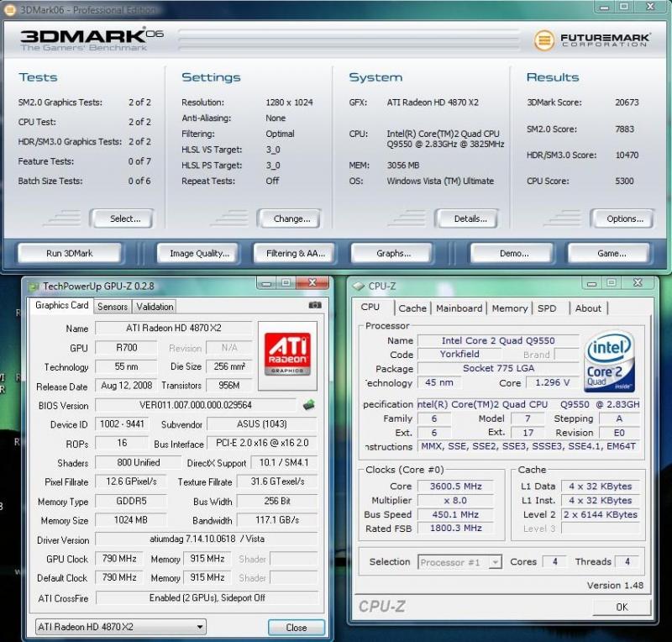Open the About tab in CPU-Z

pyautogui.click(x=588, y=308)
